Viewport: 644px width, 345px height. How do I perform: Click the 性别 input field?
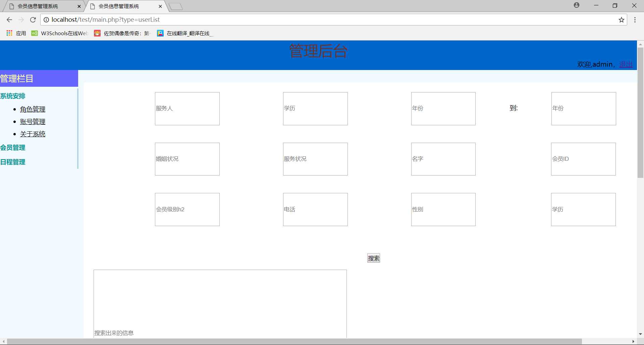point(443,209)
